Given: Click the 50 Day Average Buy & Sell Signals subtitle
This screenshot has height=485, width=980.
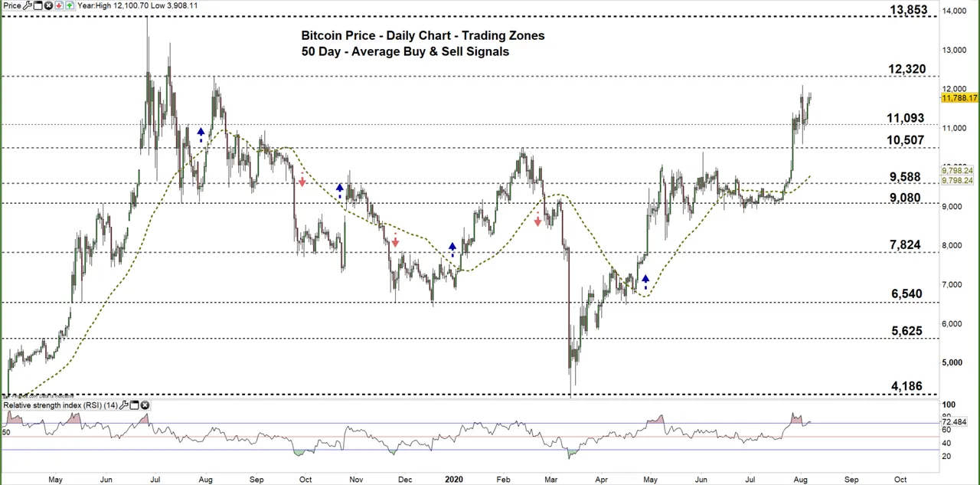Looking at the screenshot, I should tap(405, 51).
